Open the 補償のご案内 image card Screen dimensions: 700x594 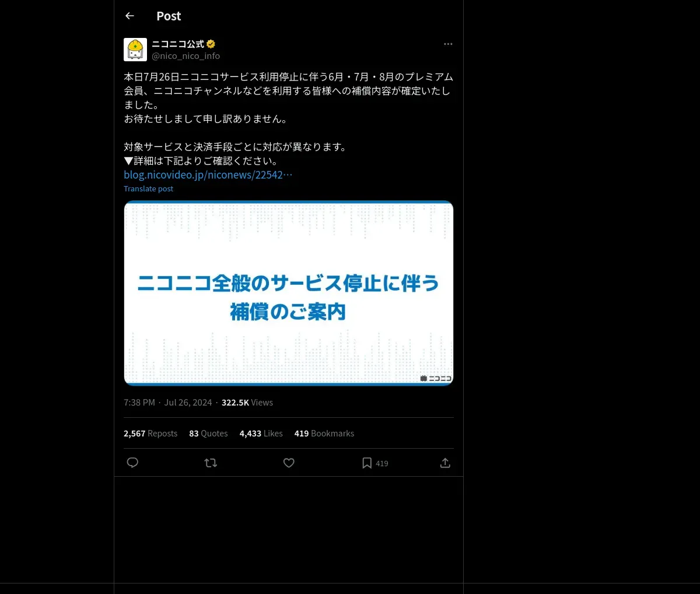coord(289,293)
